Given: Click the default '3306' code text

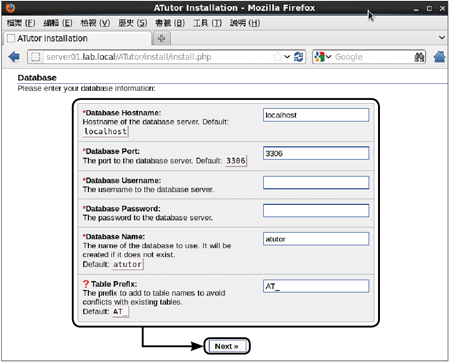Looking at the screenshot, I should [236, 161].
